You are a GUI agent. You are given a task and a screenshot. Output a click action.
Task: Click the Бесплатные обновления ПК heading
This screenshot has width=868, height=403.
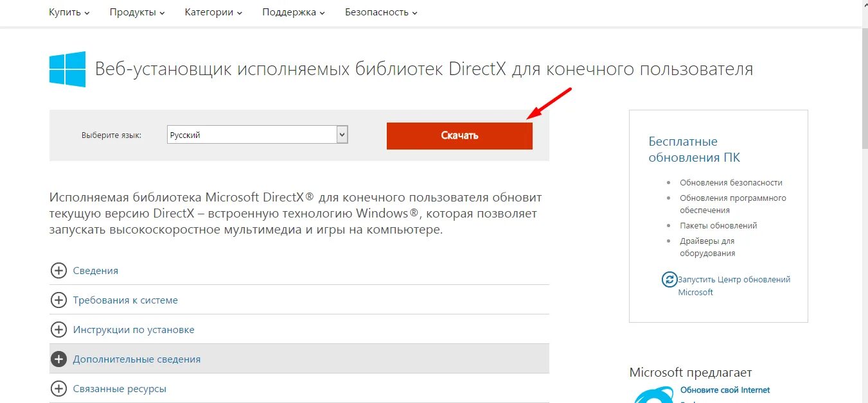[x=695, y=150]
